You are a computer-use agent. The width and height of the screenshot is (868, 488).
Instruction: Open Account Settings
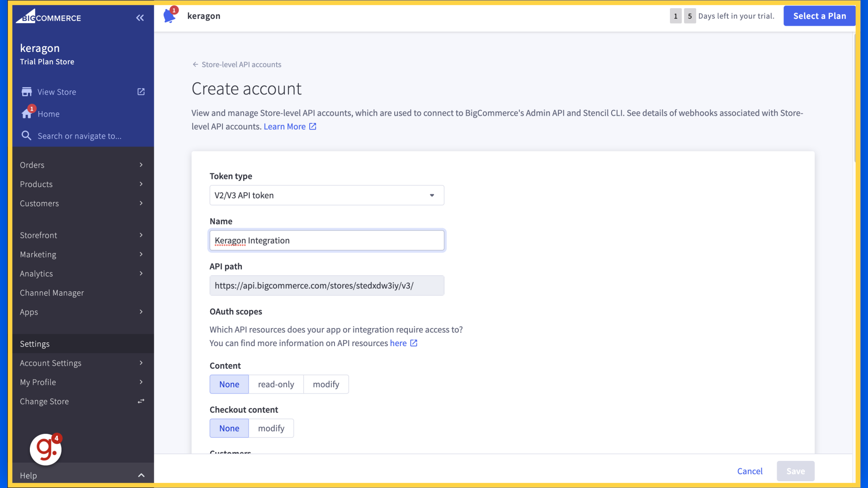click(50, 363)
